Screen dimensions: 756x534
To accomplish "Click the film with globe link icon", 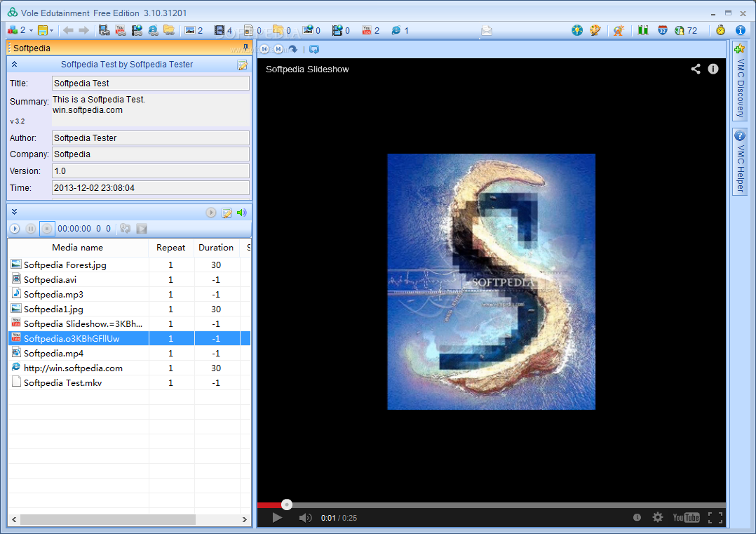I will (x=137, y=30).
